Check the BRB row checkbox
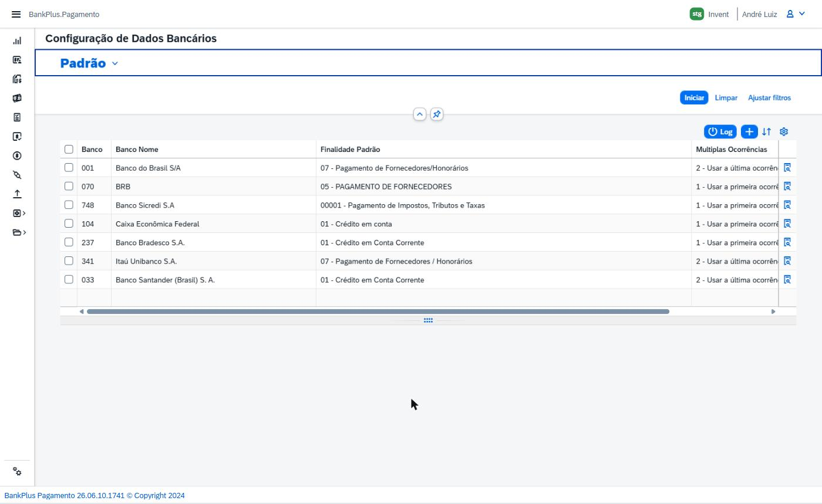 (x=69, y=186)
